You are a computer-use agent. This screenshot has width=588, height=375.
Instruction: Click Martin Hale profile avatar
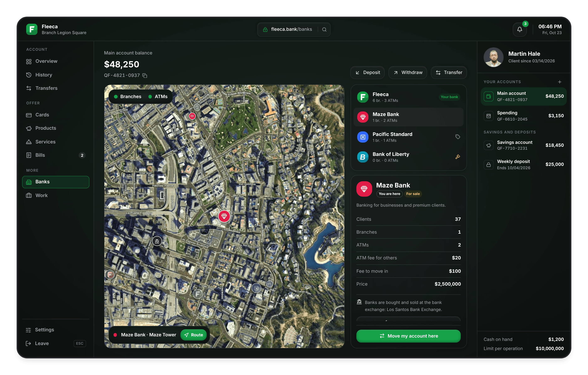pyautogui.click(x=493, y=57)
